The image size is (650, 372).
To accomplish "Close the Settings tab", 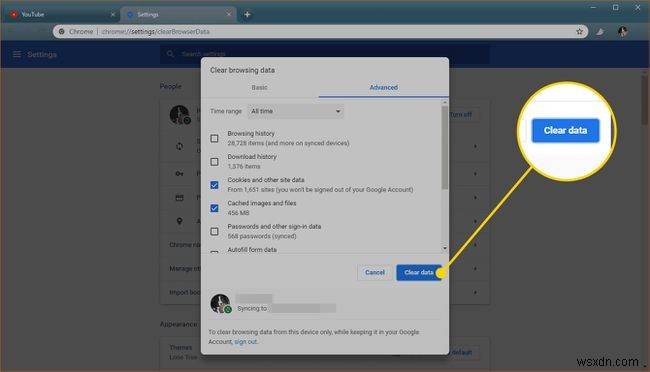I will point(229,15).
